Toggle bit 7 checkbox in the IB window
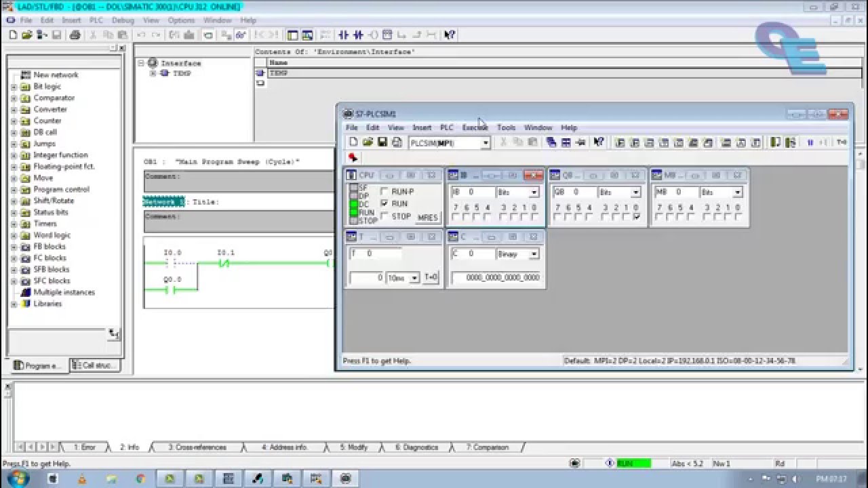868x488 pixels. 455,217
